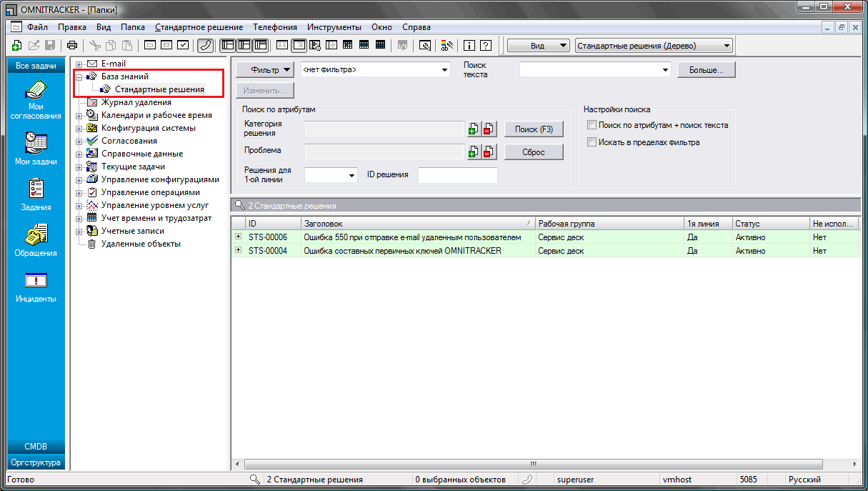Click the new object icon in toolbar
Viewport: 868px width, 491px height.
click(17, 46)
